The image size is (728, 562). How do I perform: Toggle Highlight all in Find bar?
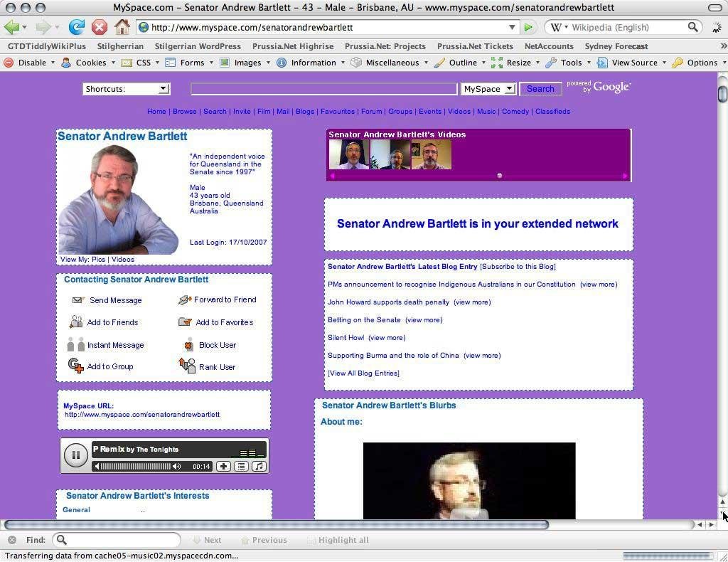pos(338,540)
